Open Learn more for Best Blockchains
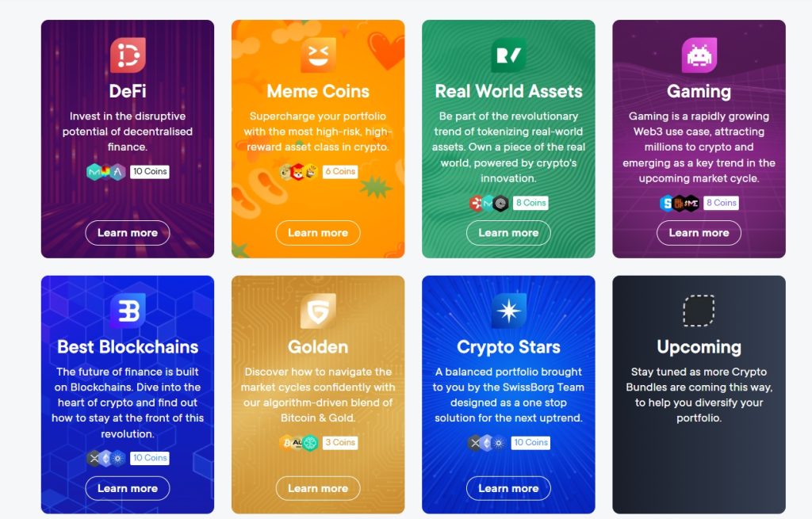Screen dimensions: 812x519 (x=128, y=488)
